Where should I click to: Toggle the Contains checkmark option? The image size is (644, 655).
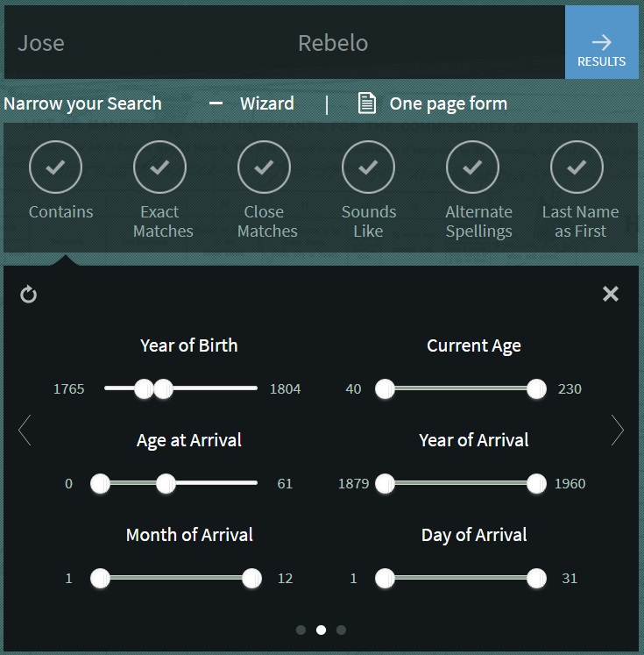(x=55, y=167)
